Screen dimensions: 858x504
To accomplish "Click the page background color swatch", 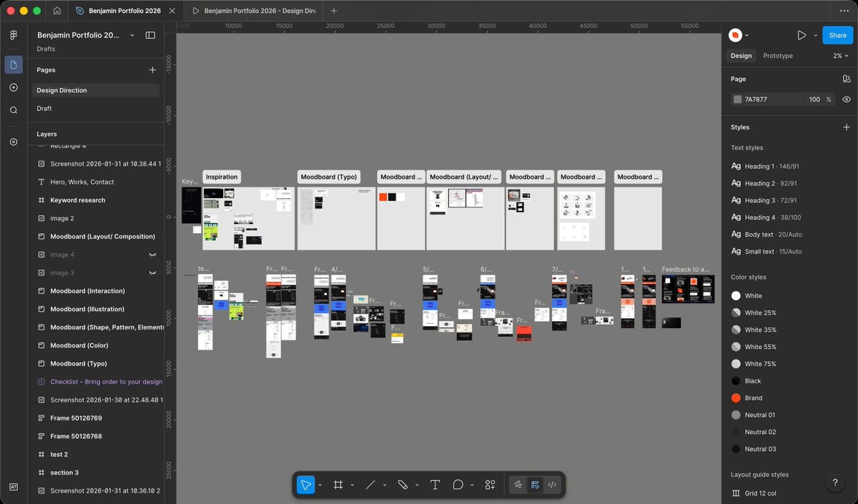I will pyautogui.click(x=737, y=99).
